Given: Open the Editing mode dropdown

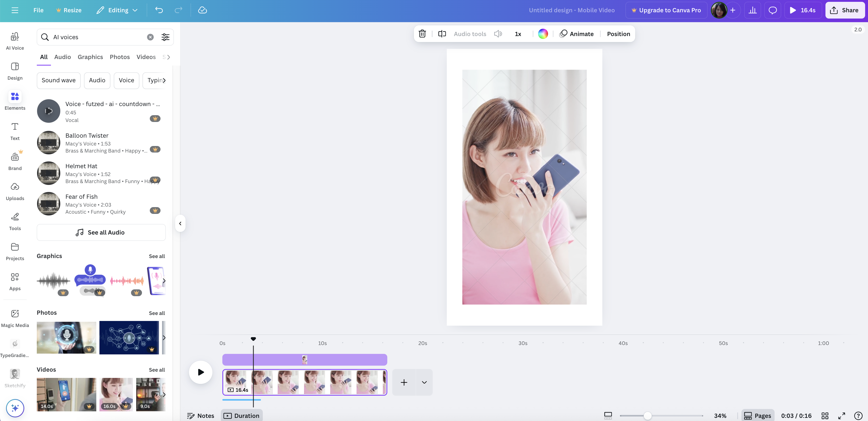Looking at the screenshot, I should [x=117, y=10].
